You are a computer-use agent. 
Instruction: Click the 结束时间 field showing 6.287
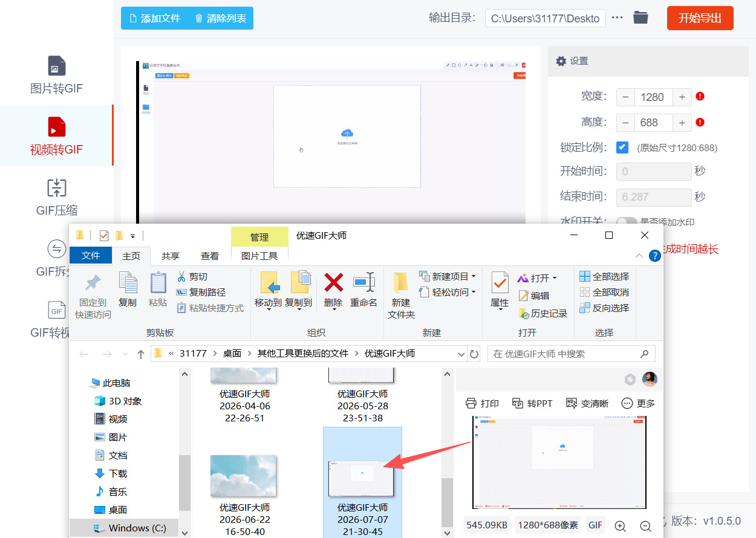(654, 197)
